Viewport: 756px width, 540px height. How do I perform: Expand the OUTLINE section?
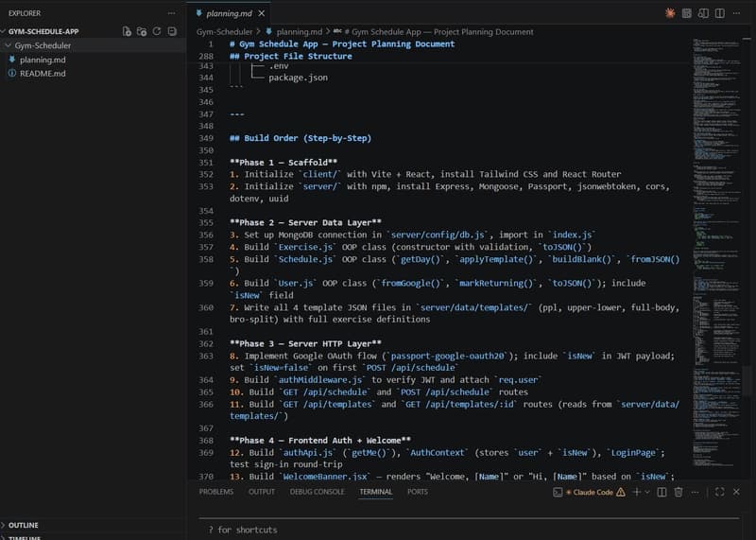[x=23, y=525]
